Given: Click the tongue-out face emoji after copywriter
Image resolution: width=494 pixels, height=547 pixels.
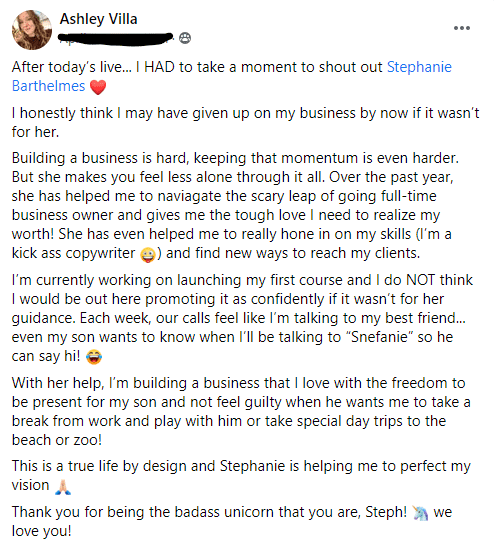Looking at the screenshot, I should (148, 255).
